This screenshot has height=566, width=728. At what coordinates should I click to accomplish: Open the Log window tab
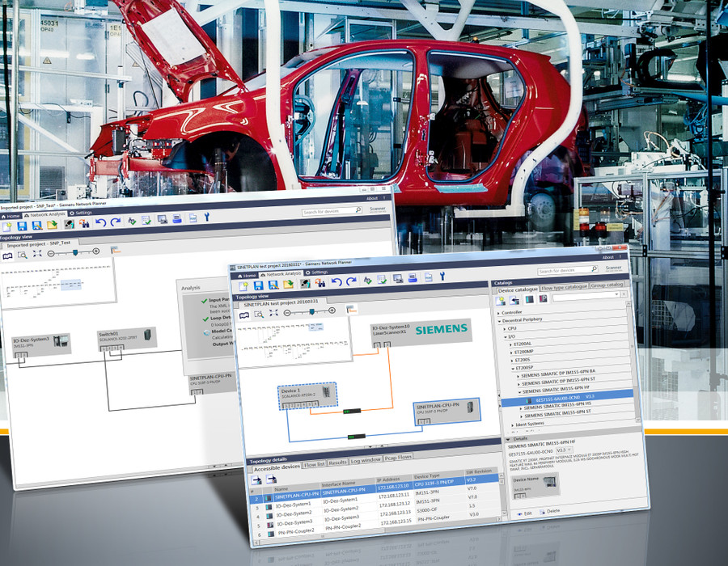pyautogui.click(x=366, y=461)
